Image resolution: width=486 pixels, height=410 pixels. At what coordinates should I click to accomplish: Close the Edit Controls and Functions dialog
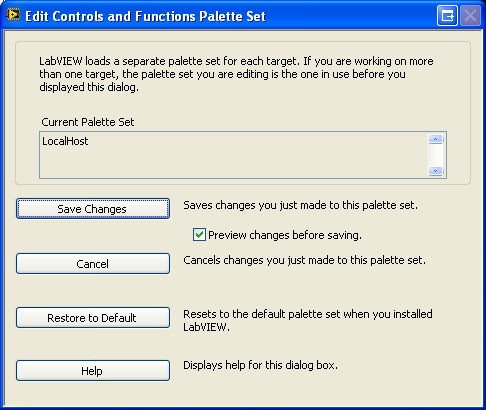(x=470, y=16)
